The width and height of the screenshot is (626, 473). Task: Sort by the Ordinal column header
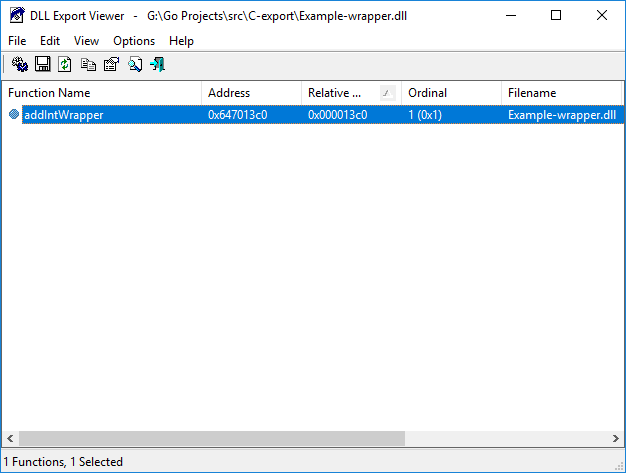451,93
